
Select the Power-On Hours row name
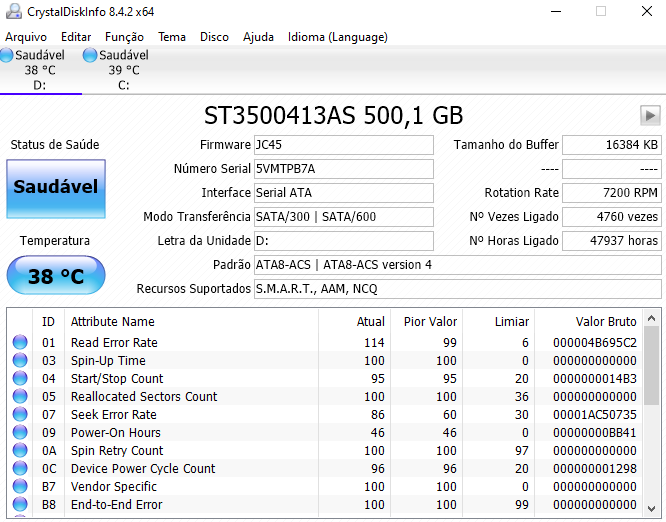point(116,432)
